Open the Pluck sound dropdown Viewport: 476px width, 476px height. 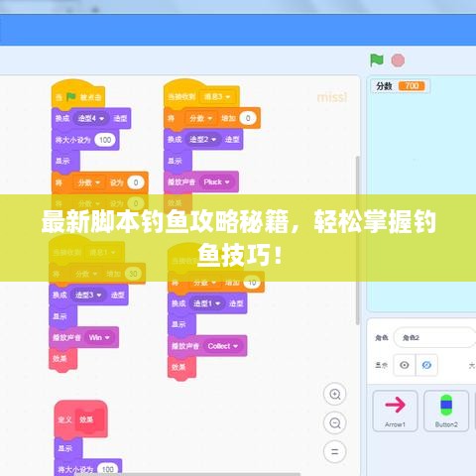coord(216,182)
